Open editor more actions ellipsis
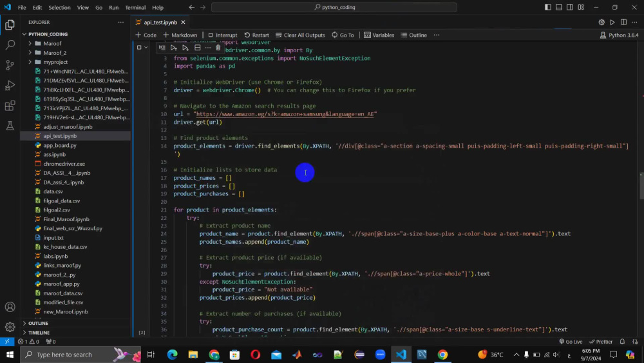 [634, 22]
